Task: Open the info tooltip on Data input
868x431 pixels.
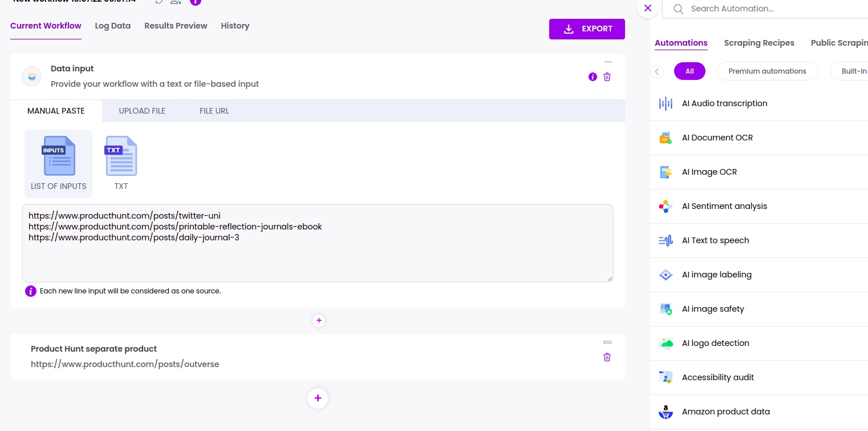Action: pyautogui.click(x=592, y=76)
